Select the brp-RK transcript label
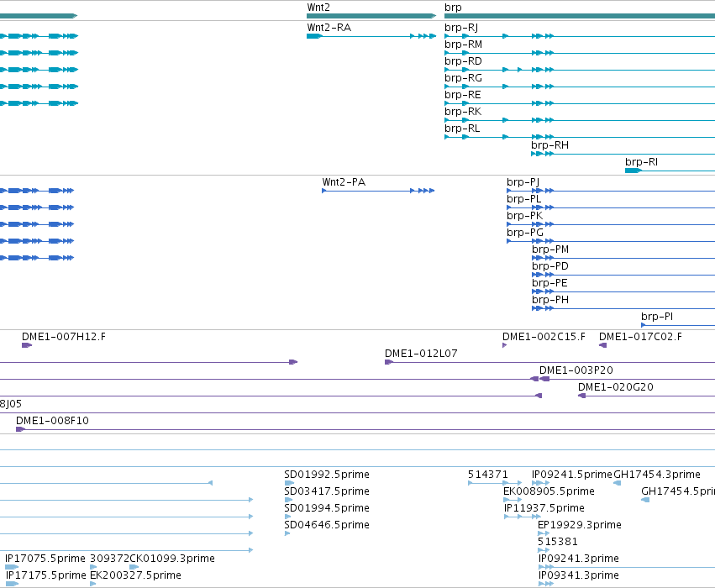Image resolution: width=715 pixels, height=588 pixels. [463, 112]
